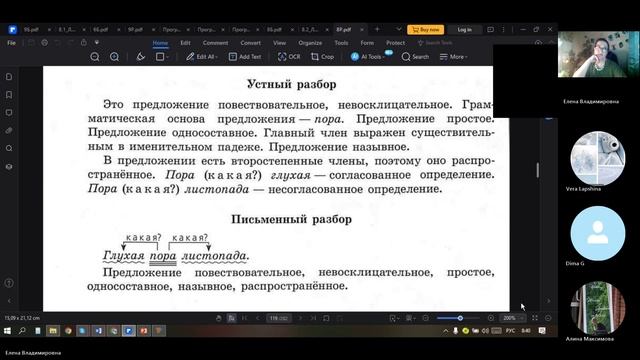Click the Windows taskbar search icon

22,331
